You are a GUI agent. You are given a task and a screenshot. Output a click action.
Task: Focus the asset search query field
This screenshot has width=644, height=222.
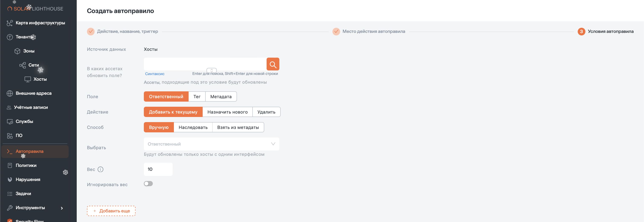tap(205, 64)
